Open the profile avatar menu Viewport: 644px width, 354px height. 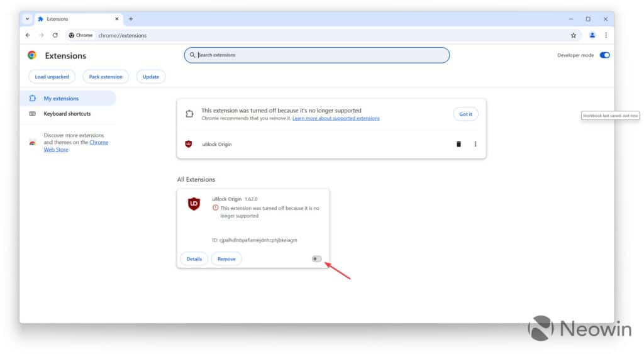(592, 35)
